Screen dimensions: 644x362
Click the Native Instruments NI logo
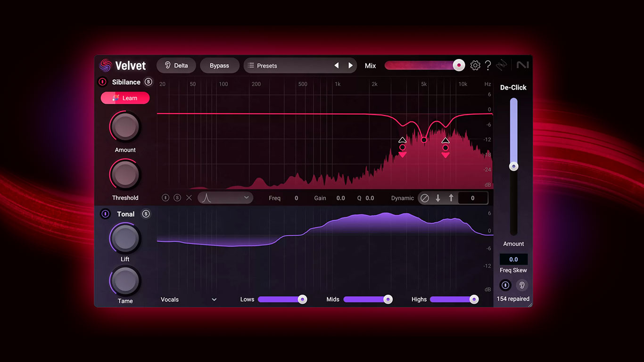pyautogui.click(x=522, y=65)
